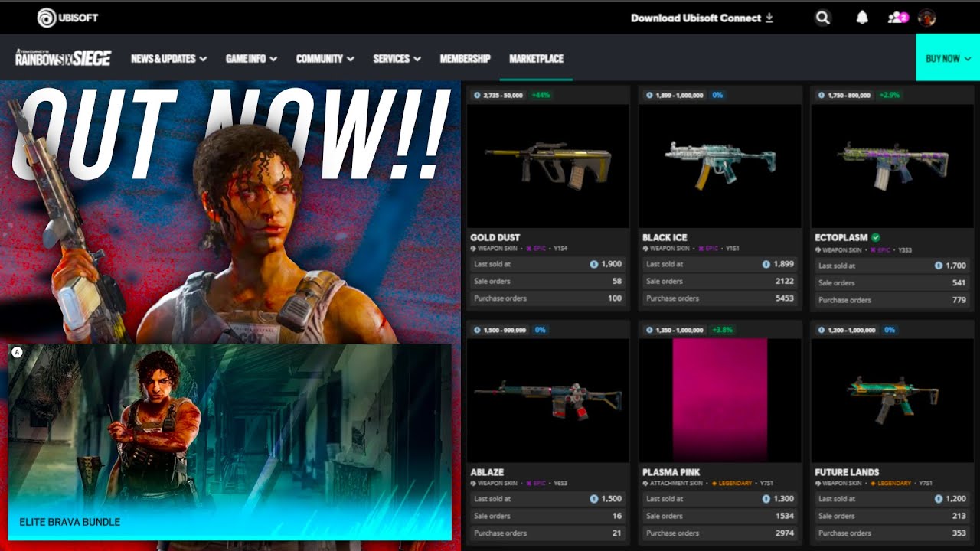Click the Black Ice item title

click(x=665, y=237)
